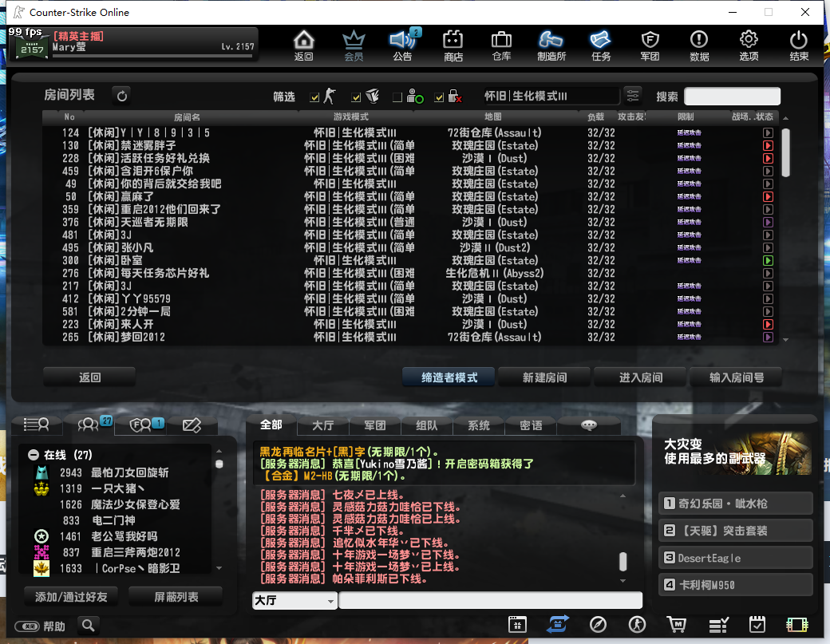This screenshot has width=830, height=644.
Task: Click the refresh icon beside 房间列表
Action: click(121, 96)
